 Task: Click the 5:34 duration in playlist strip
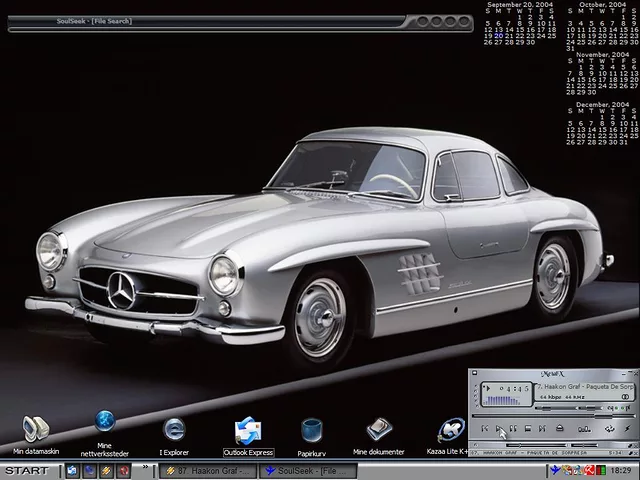pyautogui.click(x=617, y=453)
